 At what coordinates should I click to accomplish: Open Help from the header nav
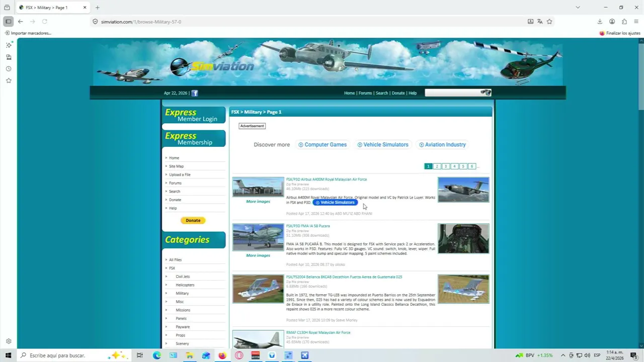(413, 93)
